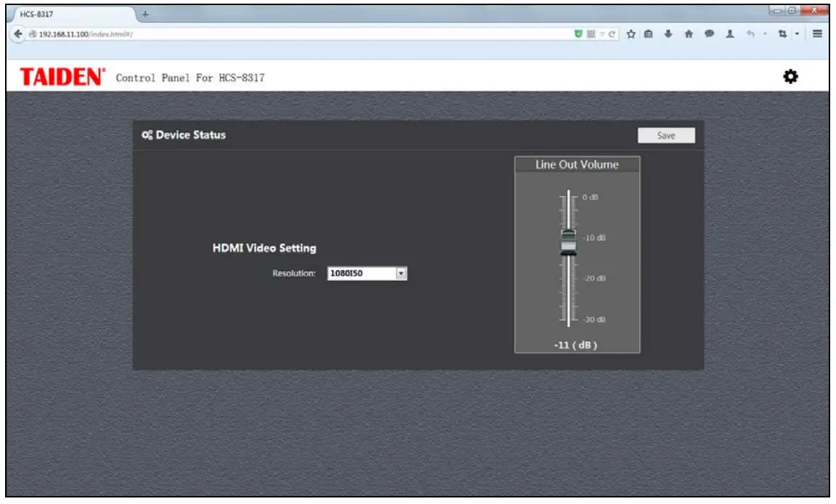Expand the screenshot tool dropdown arrow
Screen dimensions: 836x504
(797, 33)
